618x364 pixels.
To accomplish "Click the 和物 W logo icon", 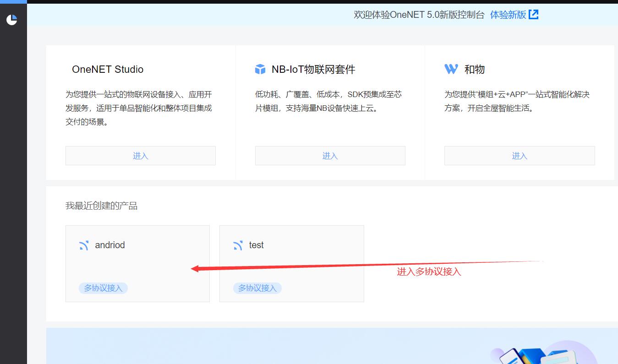I will tap(450, 69).
